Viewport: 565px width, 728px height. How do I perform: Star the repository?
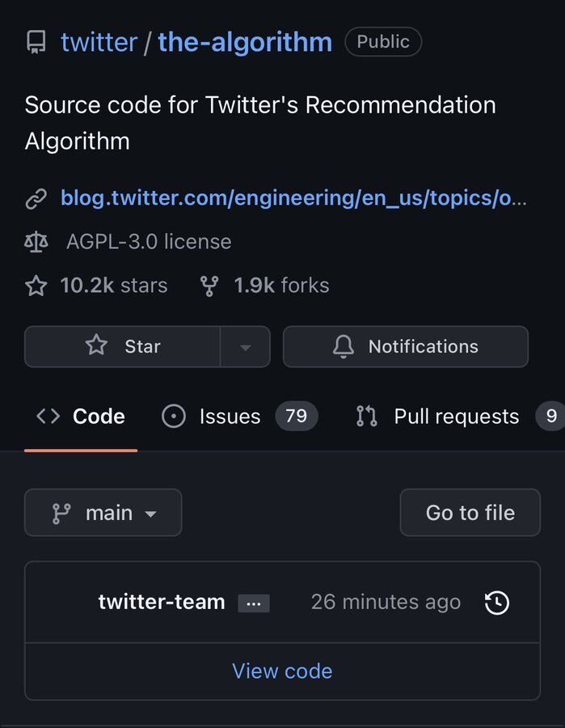123,346
